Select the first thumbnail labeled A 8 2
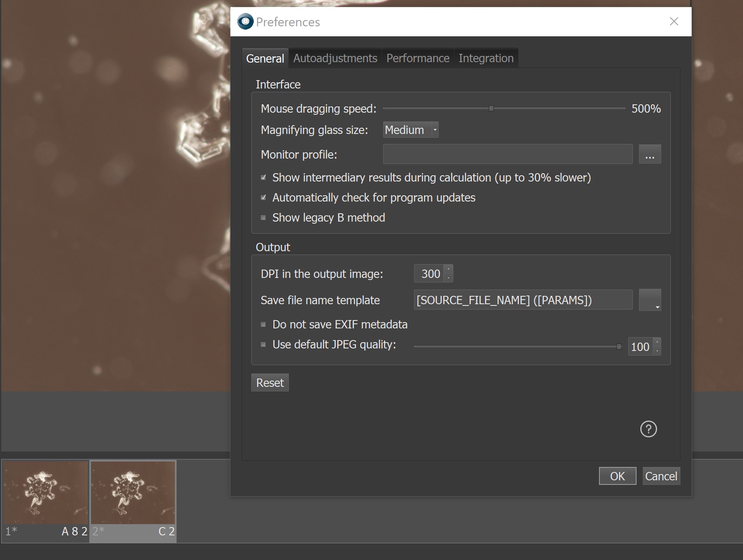Screen dimensions: 743x560 pos(45,500)
